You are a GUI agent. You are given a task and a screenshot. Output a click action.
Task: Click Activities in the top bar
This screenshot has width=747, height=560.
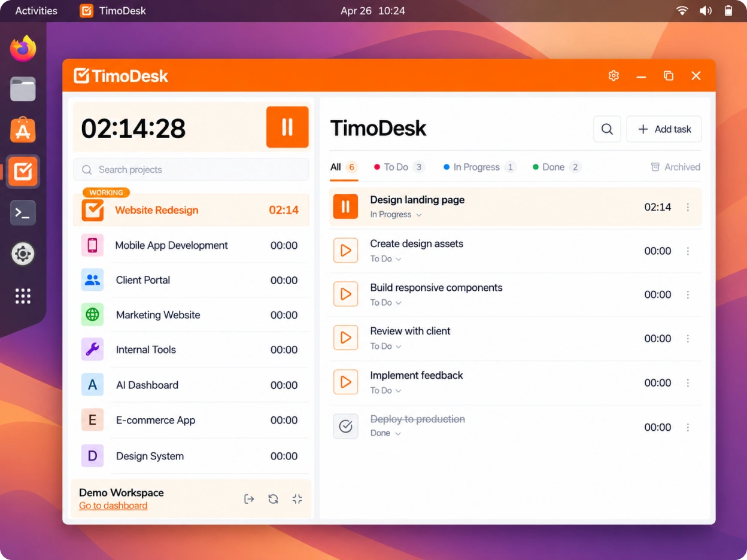[37, 11]
